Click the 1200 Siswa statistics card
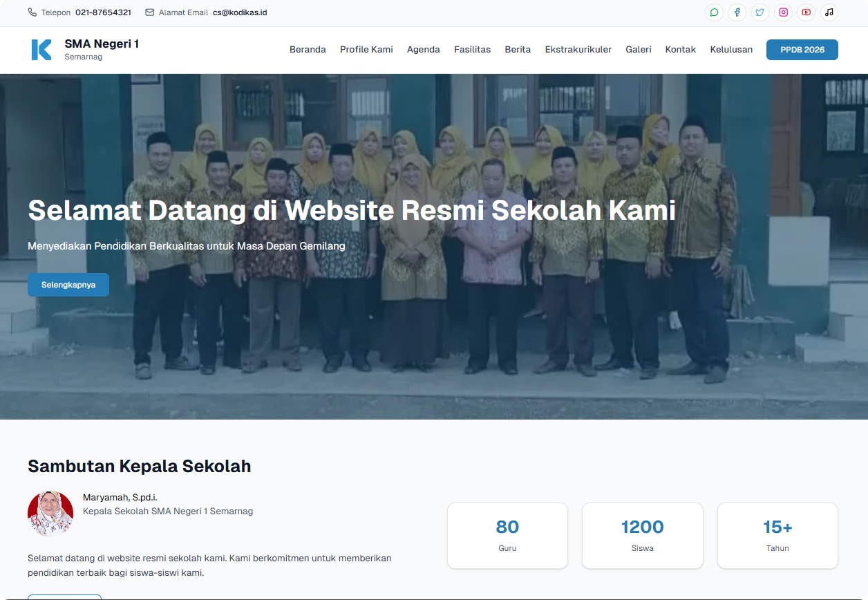This screenshot has height=600, width=868. pyautogui.click(x=642, y=535)
